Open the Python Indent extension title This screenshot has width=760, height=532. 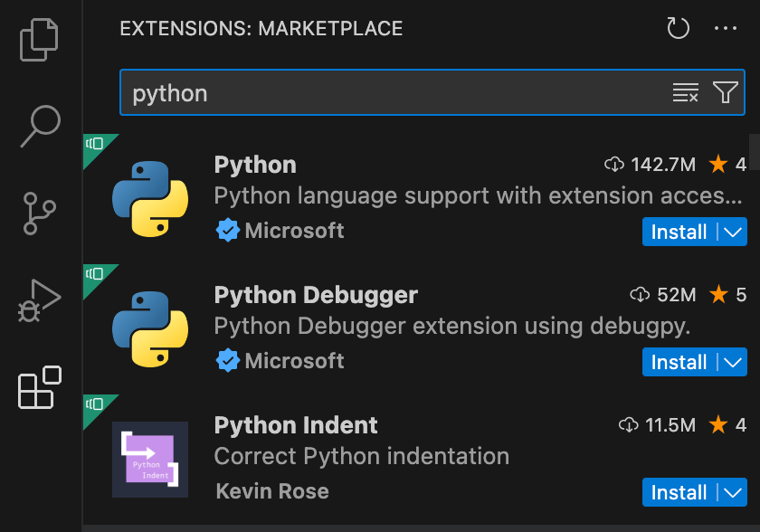pos(296,425)
